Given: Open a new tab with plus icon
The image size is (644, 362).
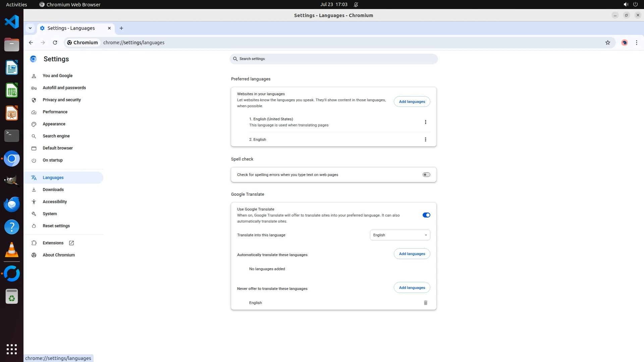Looking at the screenshot, I should (121, 28).
